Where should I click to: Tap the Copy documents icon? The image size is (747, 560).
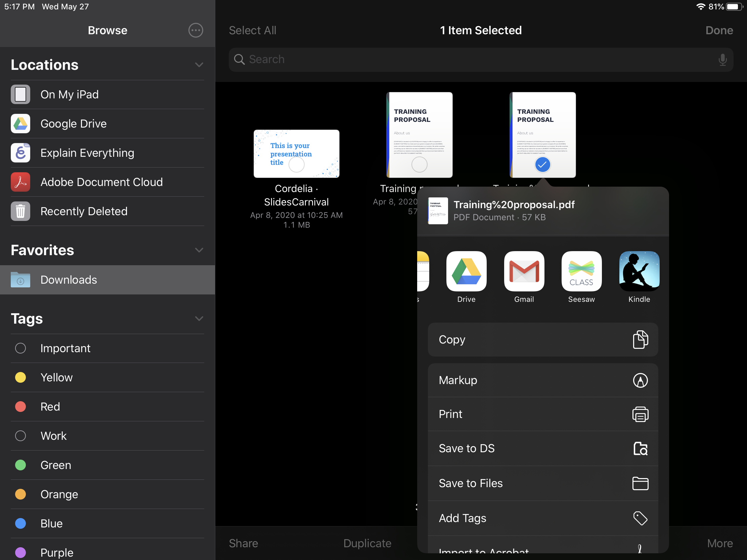click(640, 339)
